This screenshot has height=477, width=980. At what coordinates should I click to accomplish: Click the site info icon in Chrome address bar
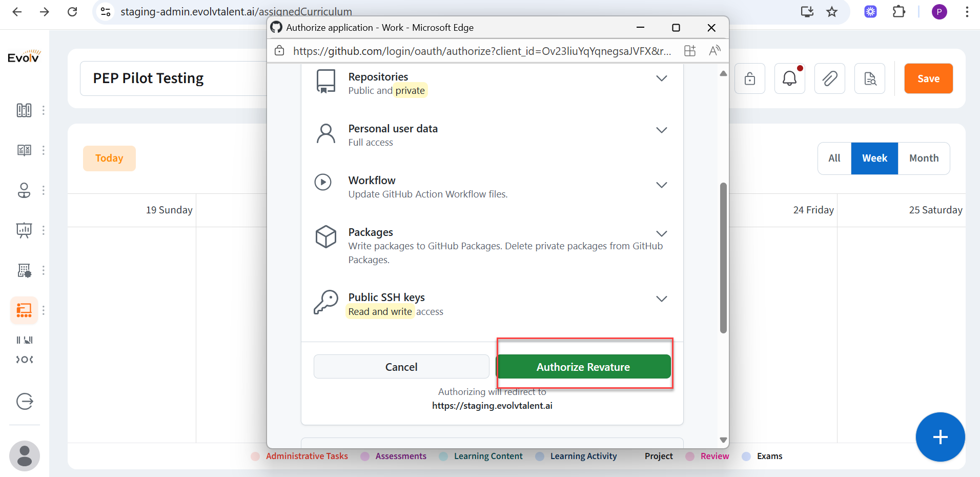(x=106, y=12)
